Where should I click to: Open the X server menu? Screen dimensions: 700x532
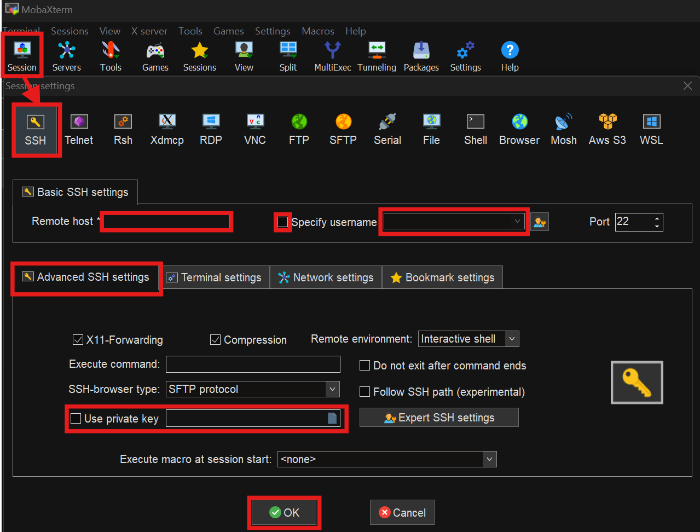tap(149, 31)
